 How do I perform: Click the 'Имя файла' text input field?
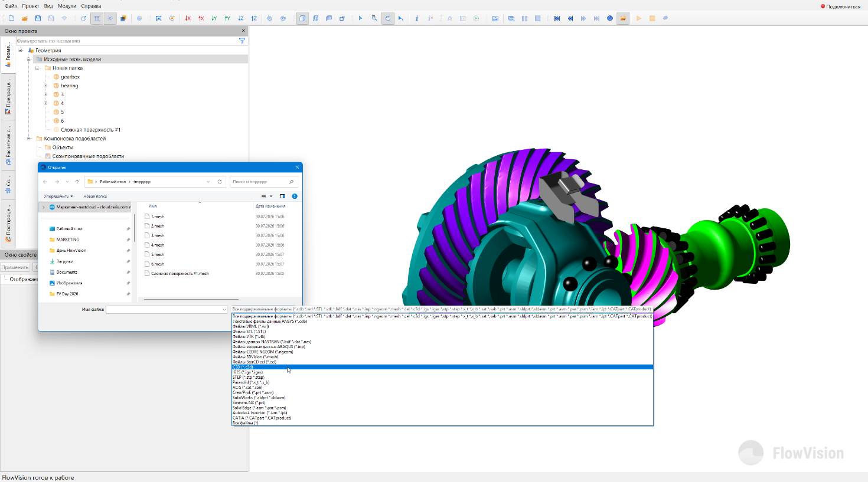coord(167,310)
